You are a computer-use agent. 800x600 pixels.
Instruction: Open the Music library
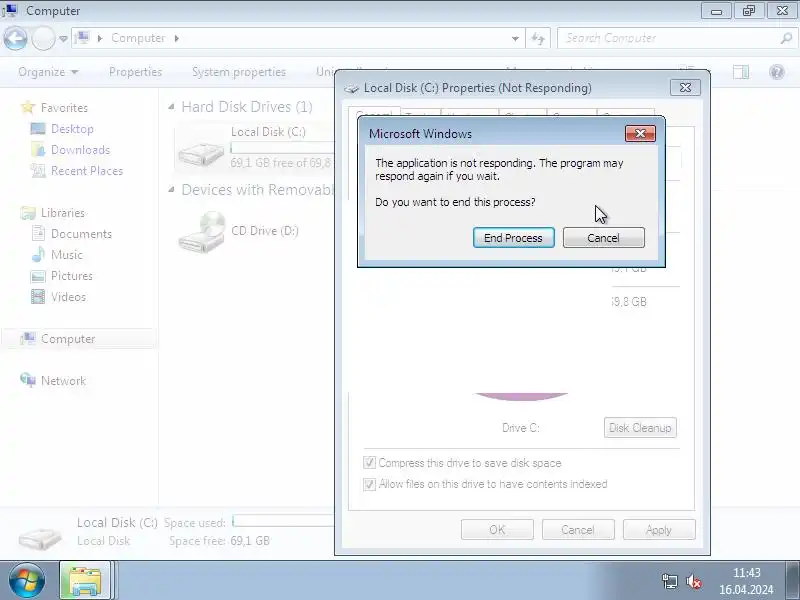tap(67, 255)
